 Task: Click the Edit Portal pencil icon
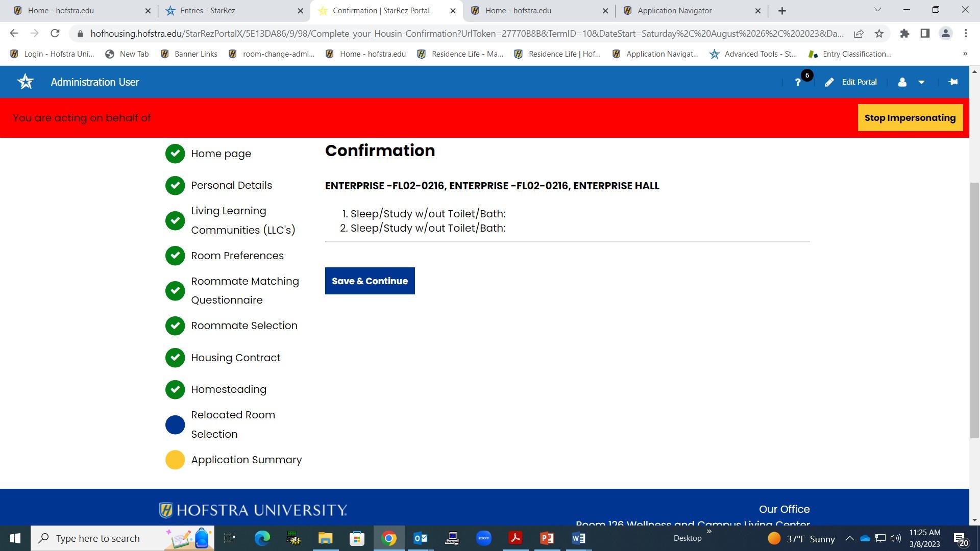click(x=829, y=82)
